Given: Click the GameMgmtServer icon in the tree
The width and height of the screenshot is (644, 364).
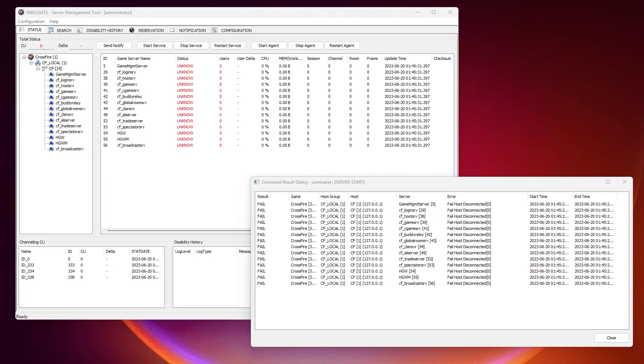Looking at the screenshot, I should (x=51, y=74).
